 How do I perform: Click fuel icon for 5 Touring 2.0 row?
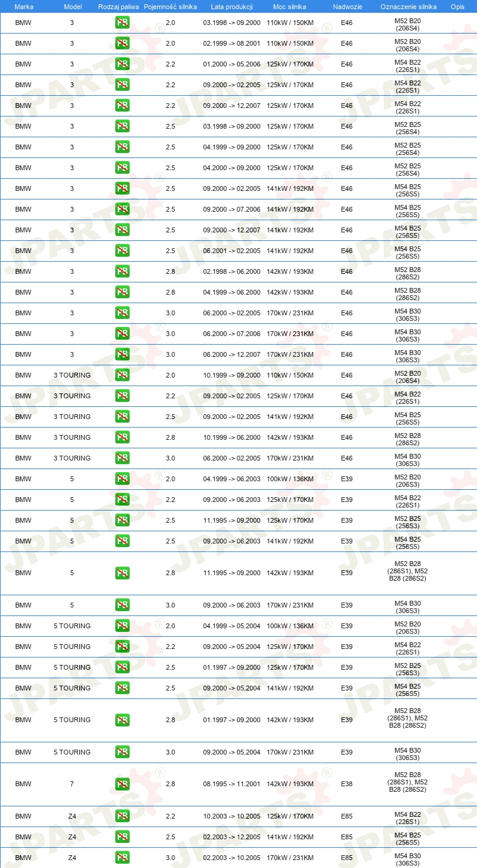tap(122, 626)
